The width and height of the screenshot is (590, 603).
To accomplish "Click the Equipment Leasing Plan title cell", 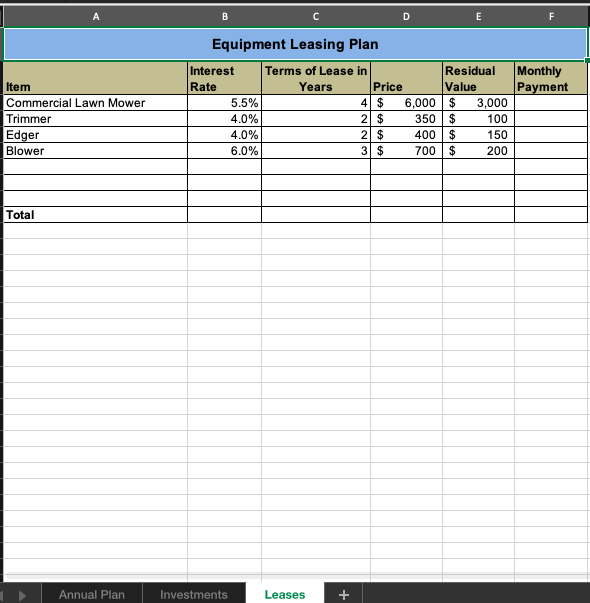I will coord(295,44).
